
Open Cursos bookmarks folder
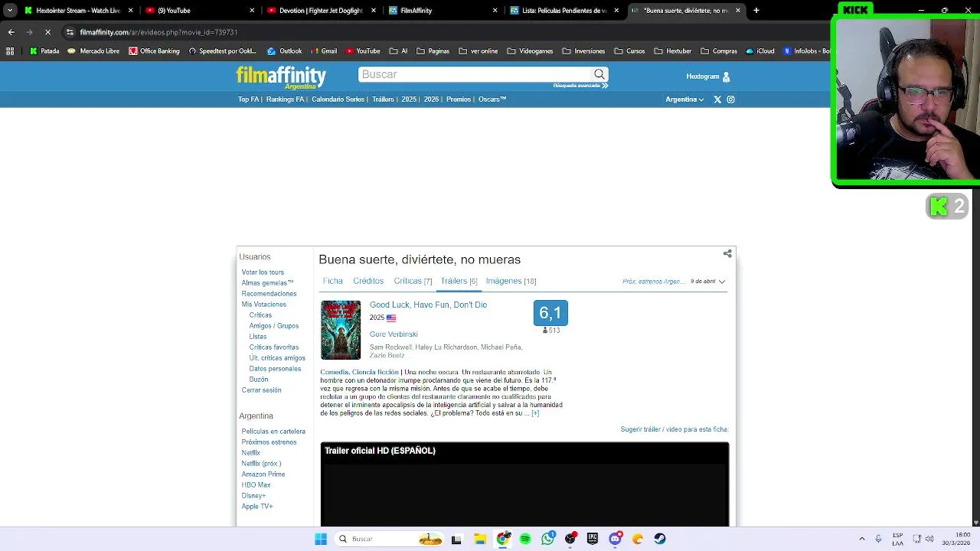tap(629, 51)
